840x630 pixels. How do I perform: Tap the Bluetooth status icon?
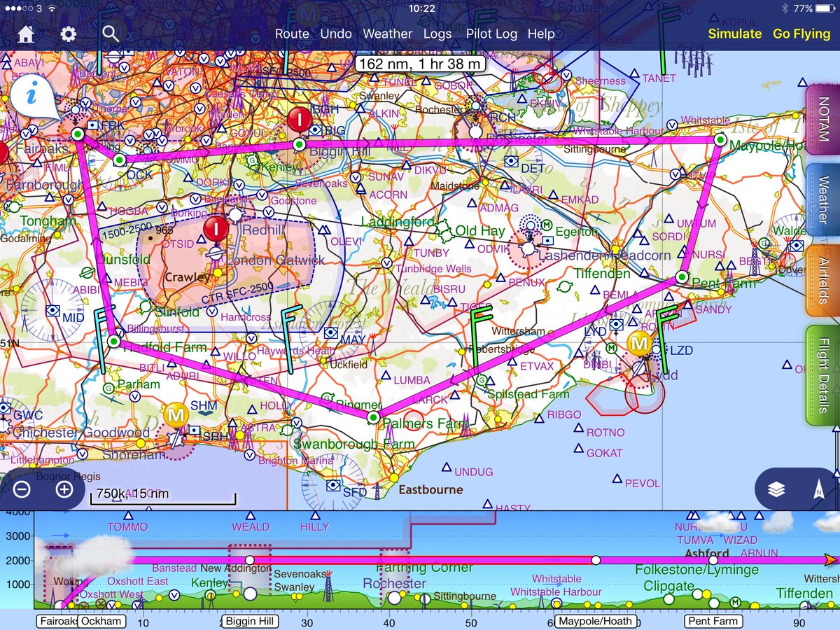coord(785,8)
